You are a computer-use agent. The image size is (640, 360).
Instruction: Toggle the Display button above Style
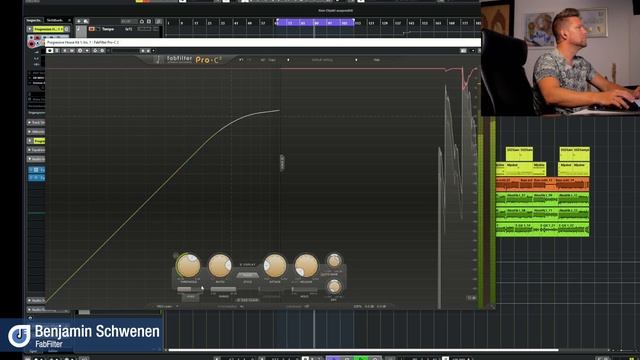coord(247,264)
